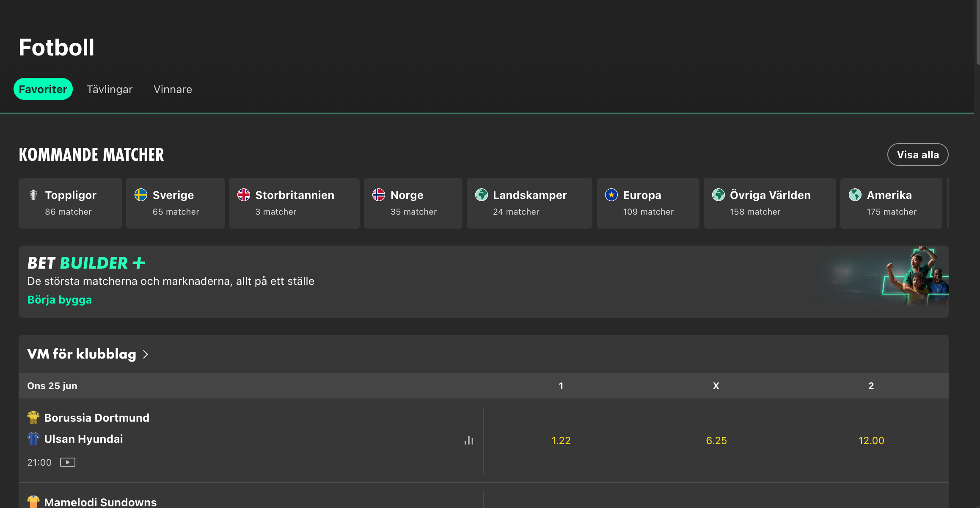Expand VM för klubblag chevron arrow
The width and height of the screenshot is (980, 508).
[x=146, y=354]
